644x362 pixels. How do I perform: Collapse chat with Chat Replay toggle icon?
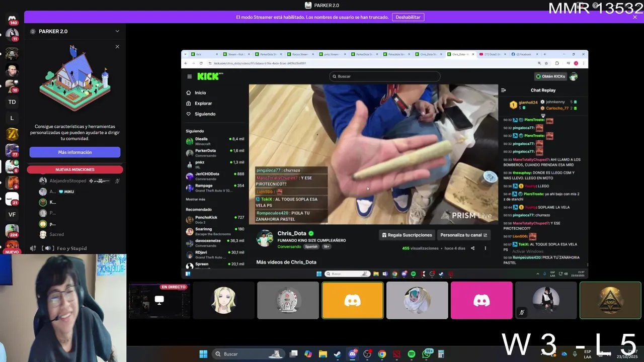[x=503, y=90]
